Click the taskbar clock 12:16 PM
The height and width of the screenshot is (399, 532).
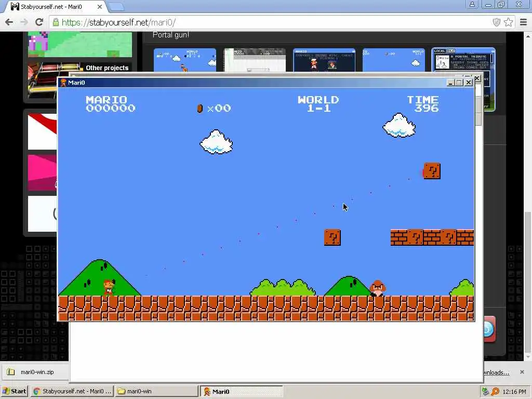514,392
